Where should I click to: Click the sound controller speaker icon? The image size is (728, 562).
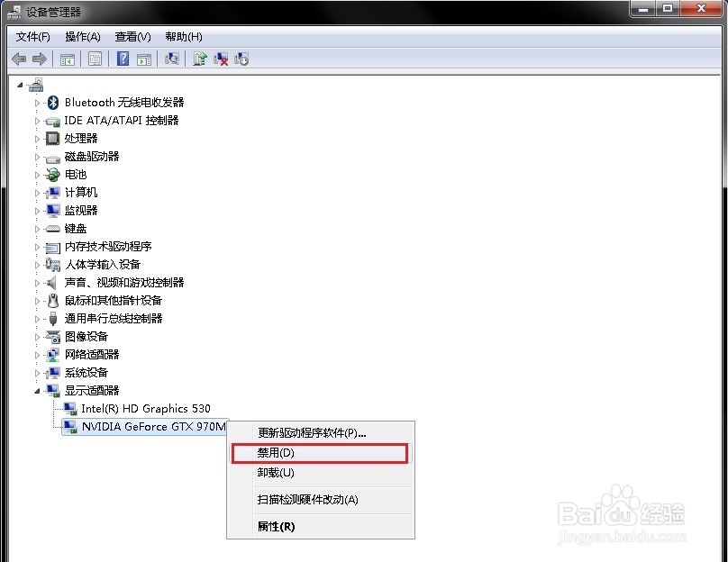[51, 283]
